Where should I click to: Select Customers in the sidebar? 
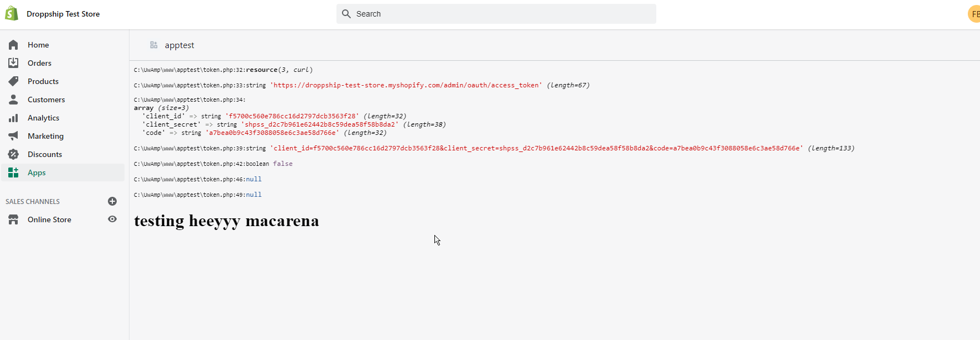point(46,100)
